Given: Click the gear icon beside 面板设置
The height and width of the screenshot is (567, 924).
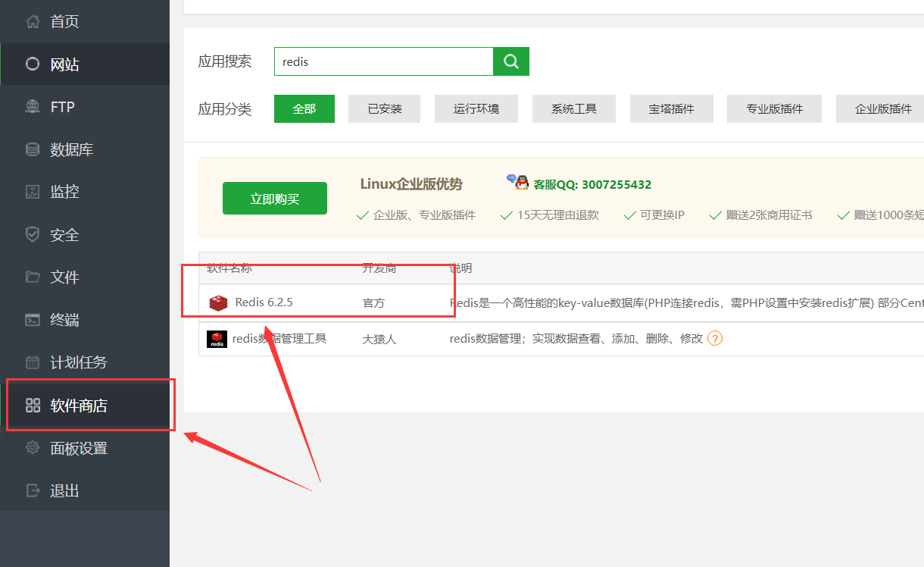Looking at the screenshot, I should tap(33, 448).
